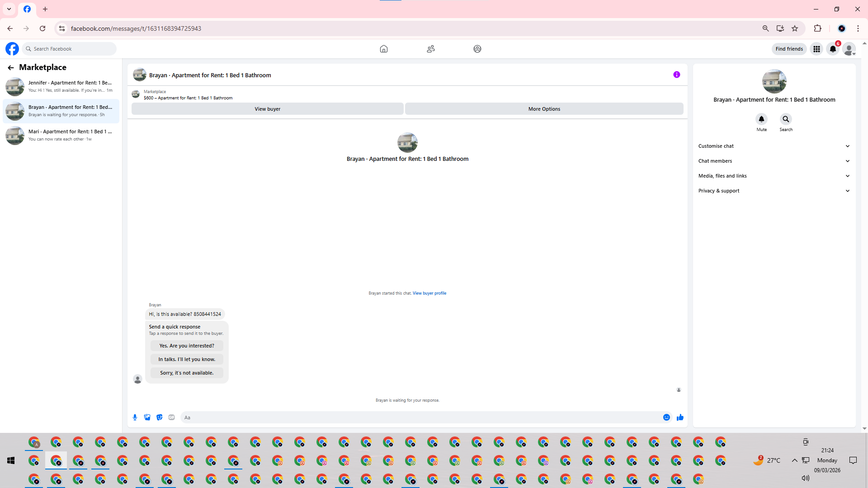The width and height of the screenshot is (868, 488).
Task: Attach a photo using image icon
Action: [147, 418]
